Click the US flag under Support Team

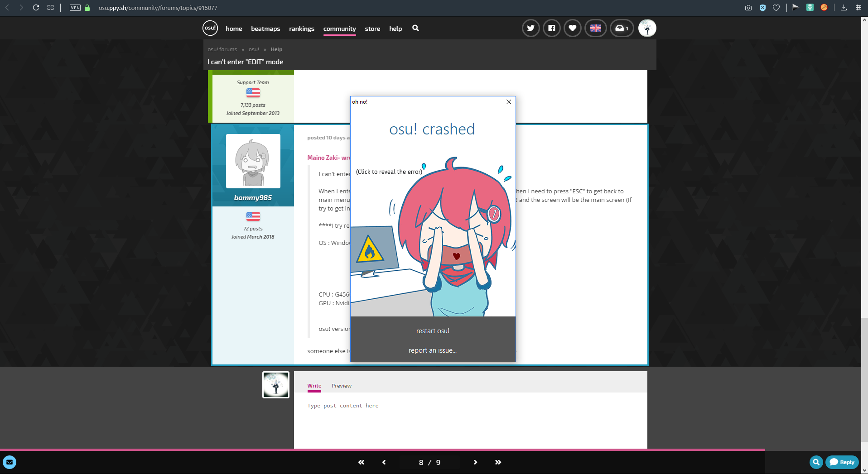click(253, 93)
